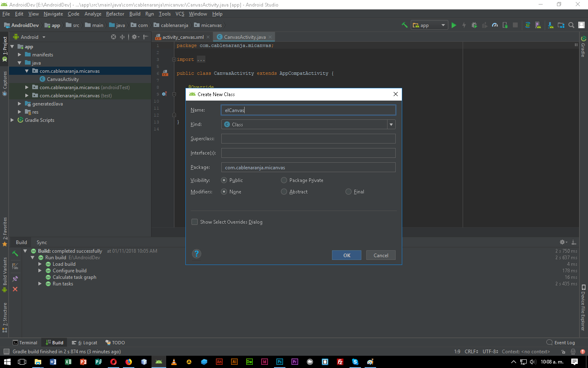Expand com.cablenaranja.micanvas (androidTest) package
The width and height of the screenshot is (588, 368).
27,87
